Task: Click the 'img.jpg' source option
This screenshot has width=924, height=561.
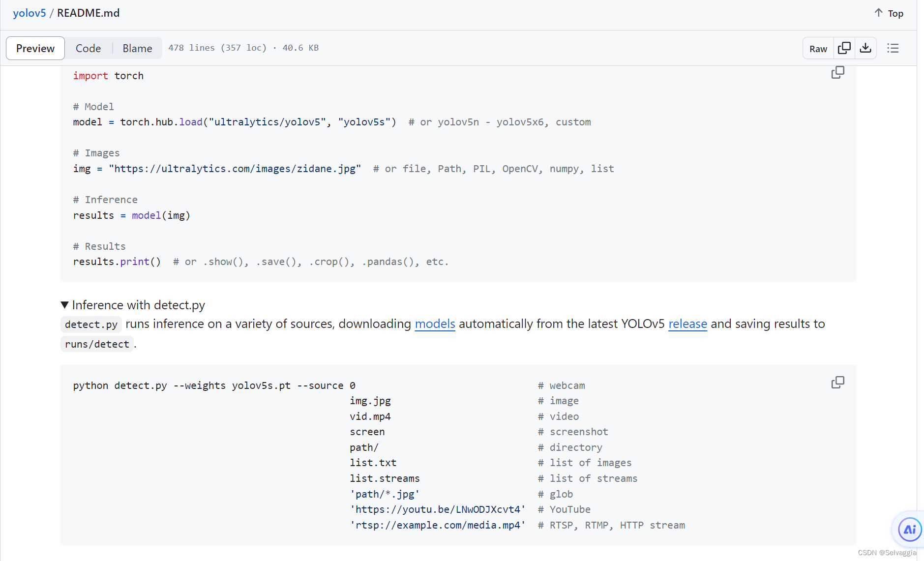Action: [370, 401]
